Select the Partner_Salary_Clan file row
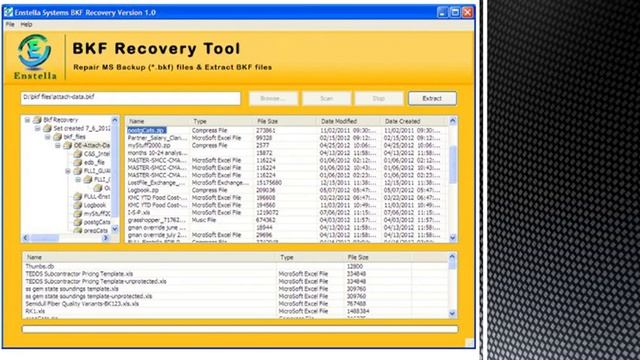Viewport: 640px width, 360px height. (x=287, y=138)
